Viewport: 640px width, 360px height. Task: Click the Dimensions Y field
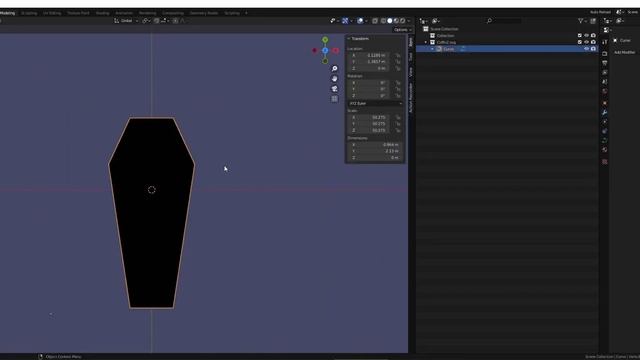[375, 151]
